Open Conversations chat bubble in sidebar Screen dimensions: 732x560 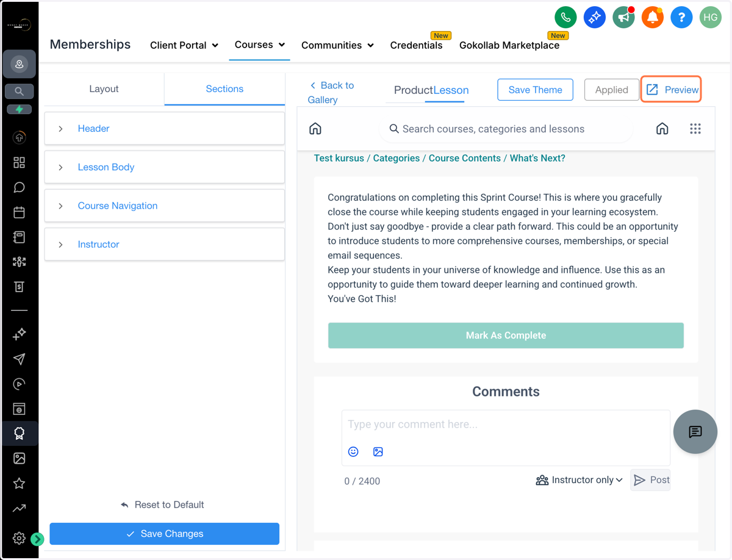point(19,187)
